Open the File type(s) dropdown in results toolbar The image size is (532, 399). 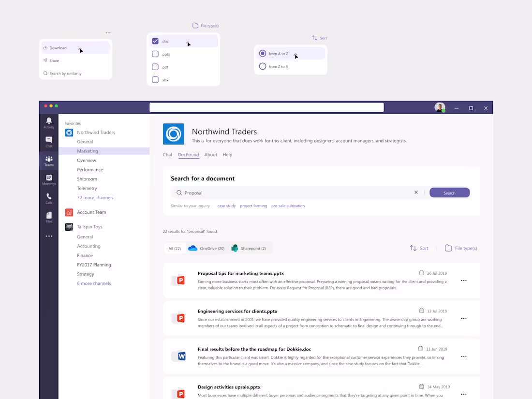pos(461,249)
